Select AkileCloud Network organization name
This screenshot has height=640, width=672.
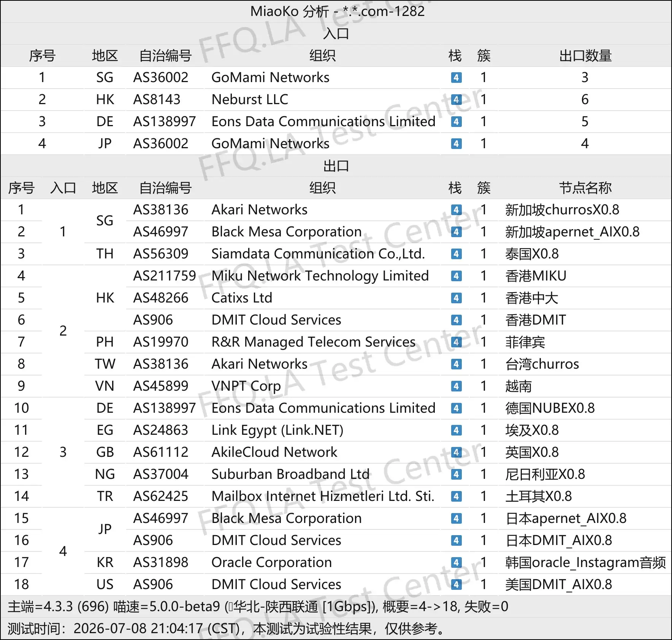274,452
